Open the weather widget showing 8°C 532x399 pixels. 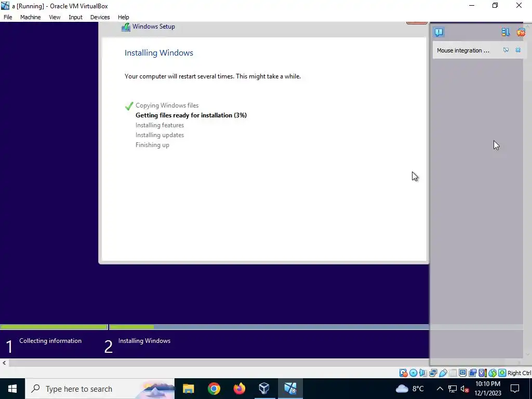point(409,389)
